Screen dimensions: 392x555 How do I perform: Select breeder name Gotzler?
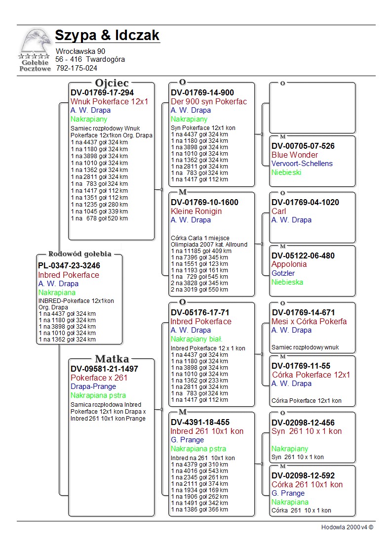click(283, 273)
